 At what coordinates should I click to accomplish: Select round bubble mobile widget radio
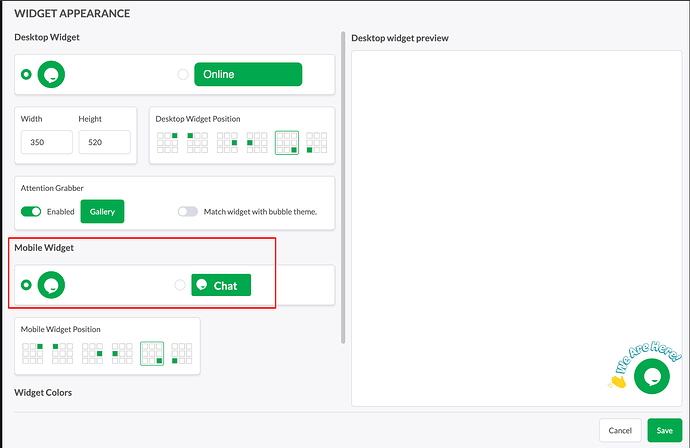tap(25, 285)
